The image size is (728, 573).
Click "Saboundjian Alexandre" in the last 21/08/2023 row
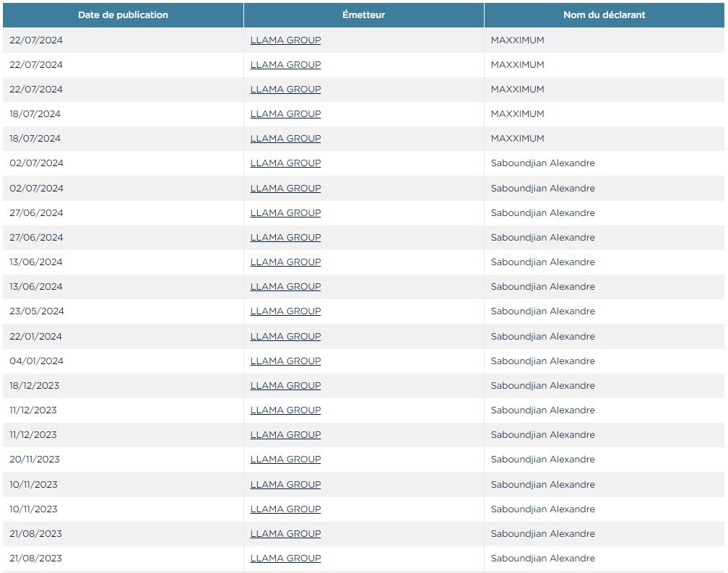pos(543,558)
